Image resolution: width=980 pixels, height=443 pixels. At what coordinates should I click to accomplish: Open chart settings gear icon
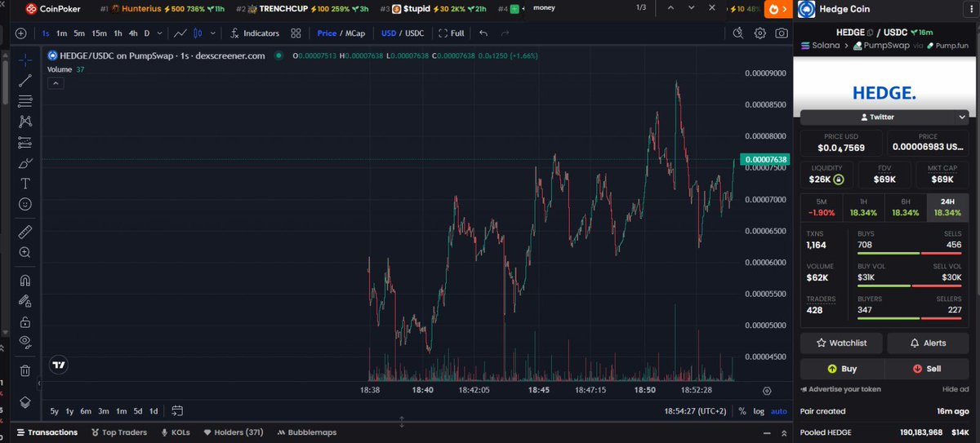pyautogui.click(x=760, y=33)
